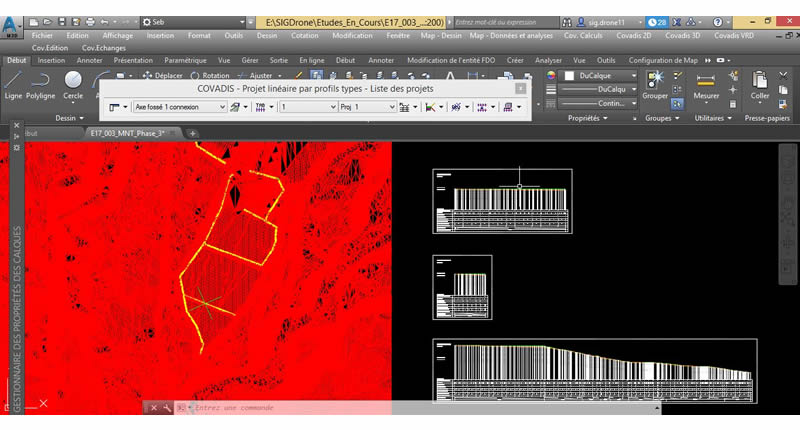Image resolution: width=800 pixels, height=430 pixels.
Task: Click the Tab profile table icon in COVADIS toolbar
Action: point(260,107)
